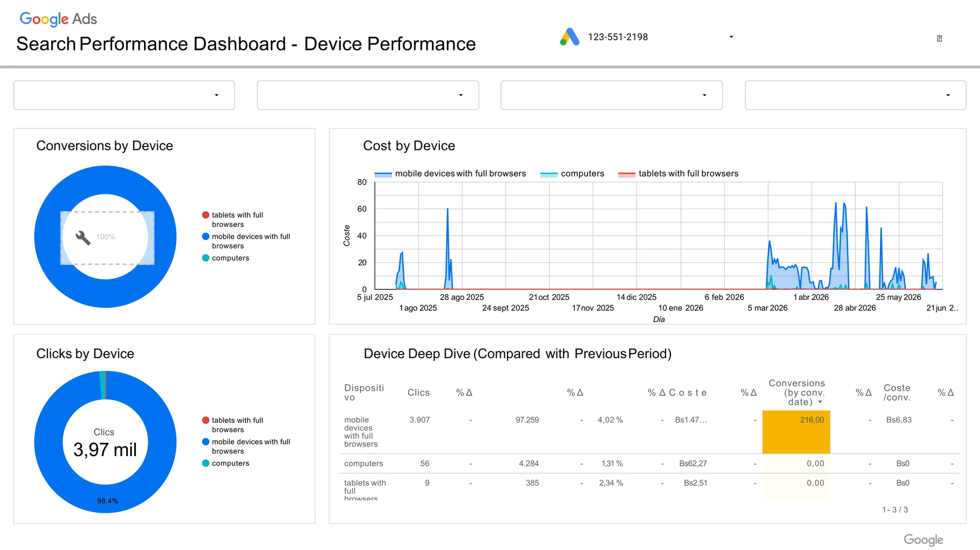Click the Bs62,27 cost cell
Screen dimensions: 980x550
pos(693,464)
